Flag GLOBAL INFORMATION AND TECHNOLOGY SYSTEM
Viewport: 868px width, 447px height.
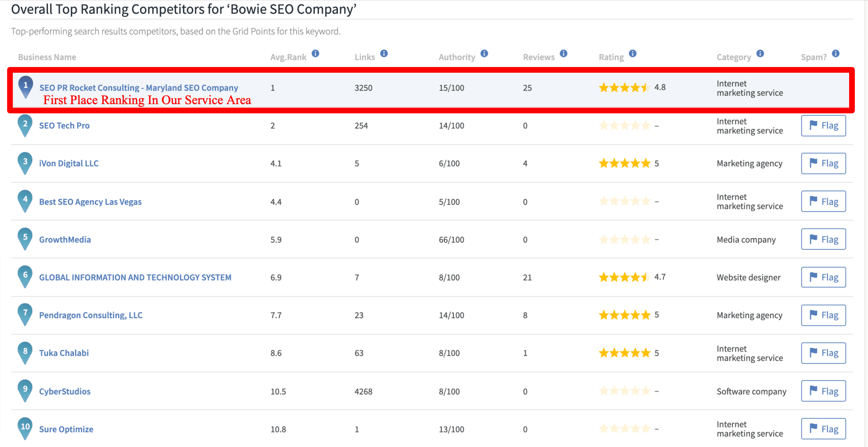tap(823, 277)
